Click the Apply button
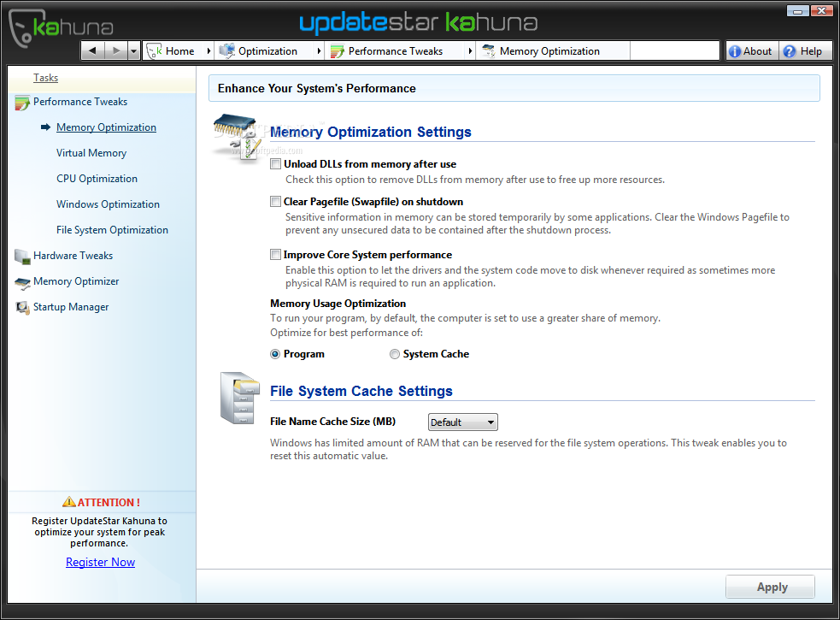The width and height of the screenshot is (840, 620). point(771,587)
